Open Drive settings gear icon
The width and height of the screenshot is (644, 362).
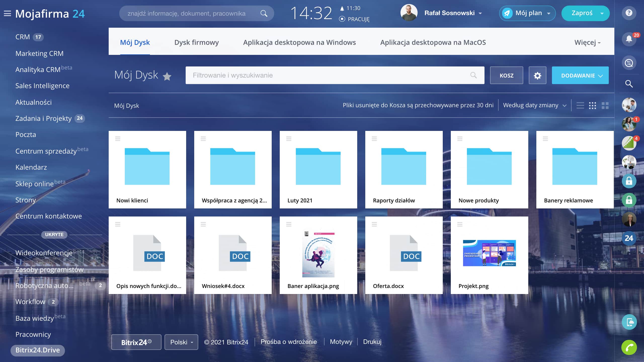(x=537, y=75)
